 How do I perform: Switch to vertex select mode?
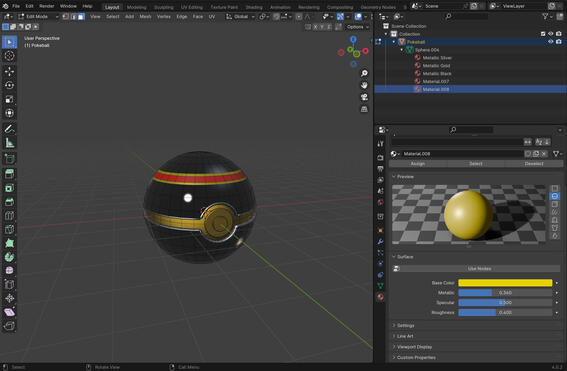[66, 17]
